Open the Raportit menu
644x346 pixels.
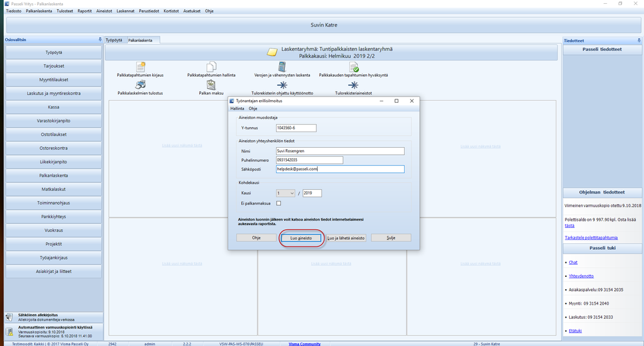(84, 11)
